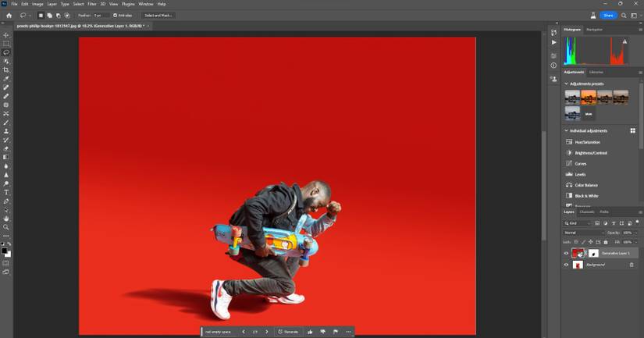Open the Edit Toolbar three-dots button
Viewport: 644px width, 338px height.
[x=5, y=236]
